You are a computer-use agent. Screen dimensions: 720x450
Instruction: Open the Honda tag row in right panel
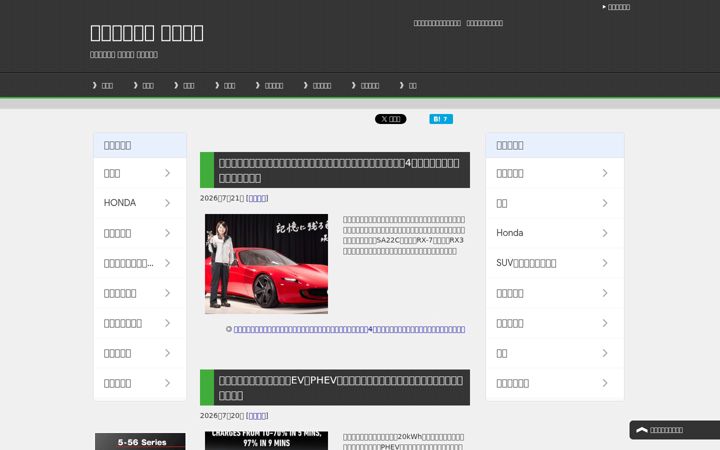[555, 233]
